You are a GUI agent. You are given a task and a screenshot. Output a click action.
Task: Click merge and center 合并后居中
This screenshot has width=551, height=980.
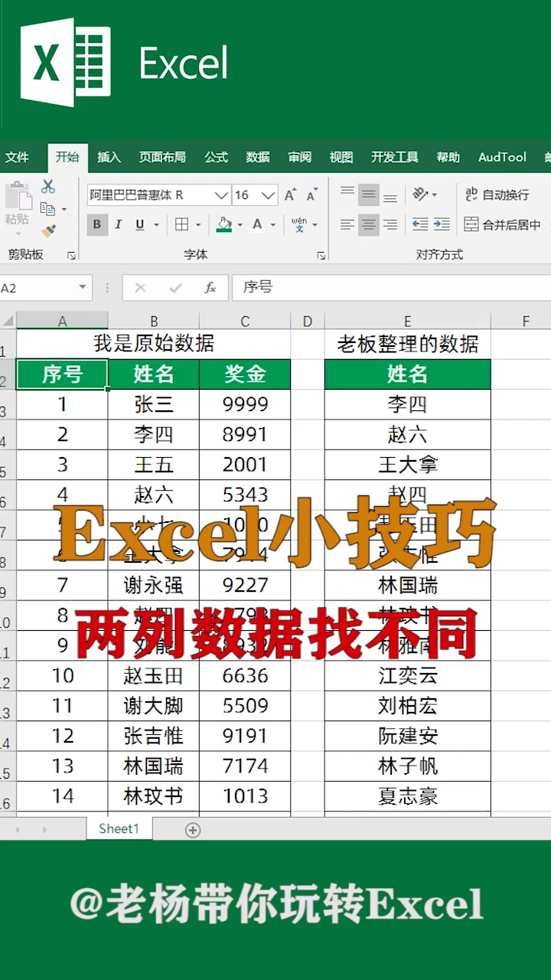502,224
